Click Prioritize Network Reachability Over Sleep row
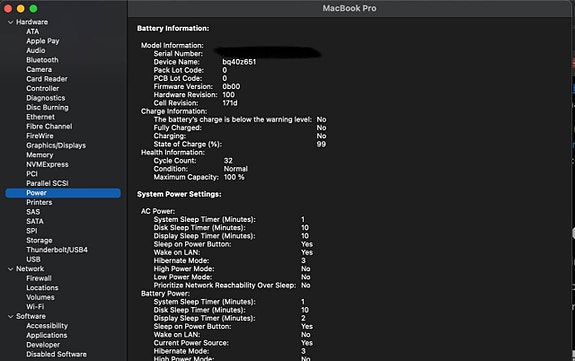The height and width of the screenshot is (361, 575). tap(232, 285)
